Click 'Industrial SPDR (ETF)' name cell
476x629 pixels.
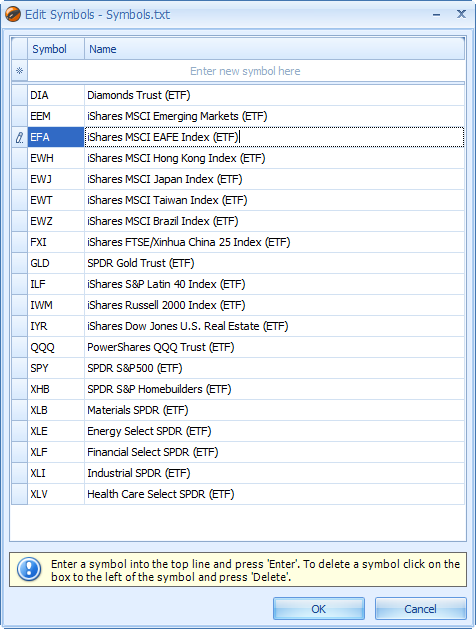point(274,473)
